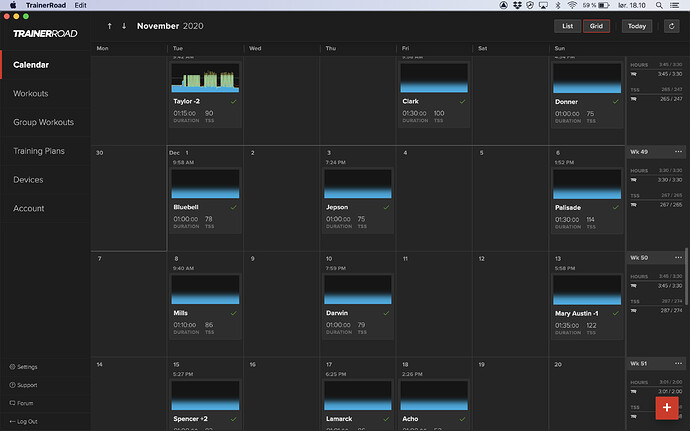Open Bluetooth status icon in menu bar
The image size is (690, 431).
(x=558, y=5)
